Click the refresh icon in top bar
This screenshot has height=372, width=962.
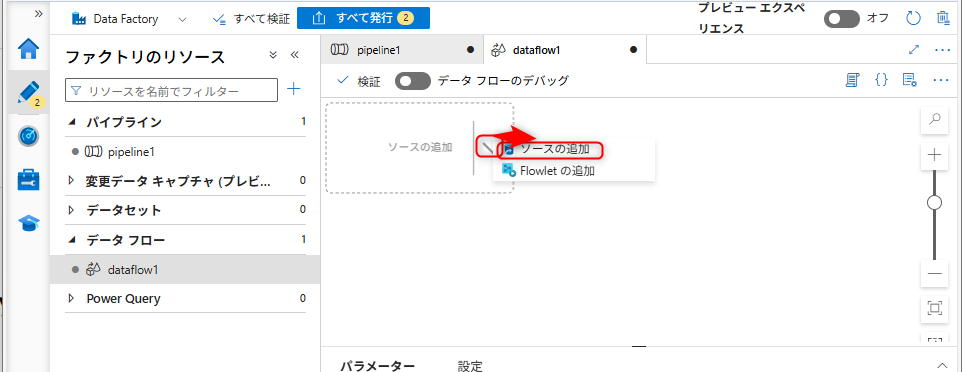click(x=914, y=18)
